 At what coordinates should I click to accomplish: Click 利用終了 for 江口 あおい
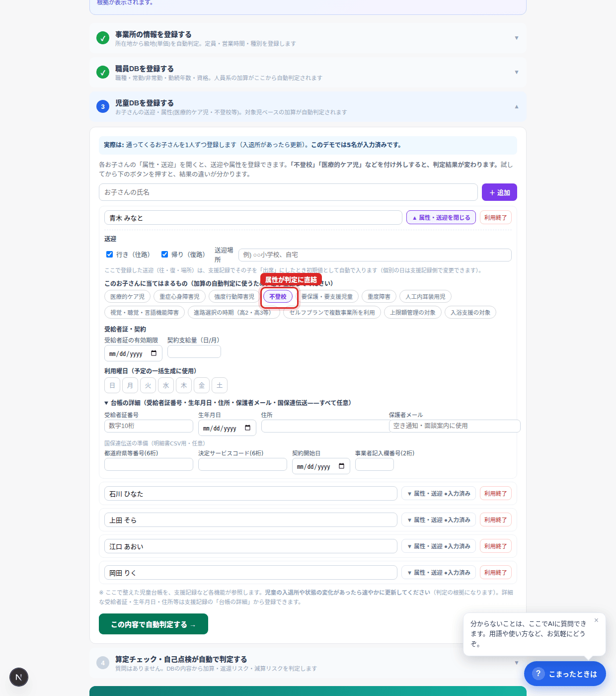(496, 546)
